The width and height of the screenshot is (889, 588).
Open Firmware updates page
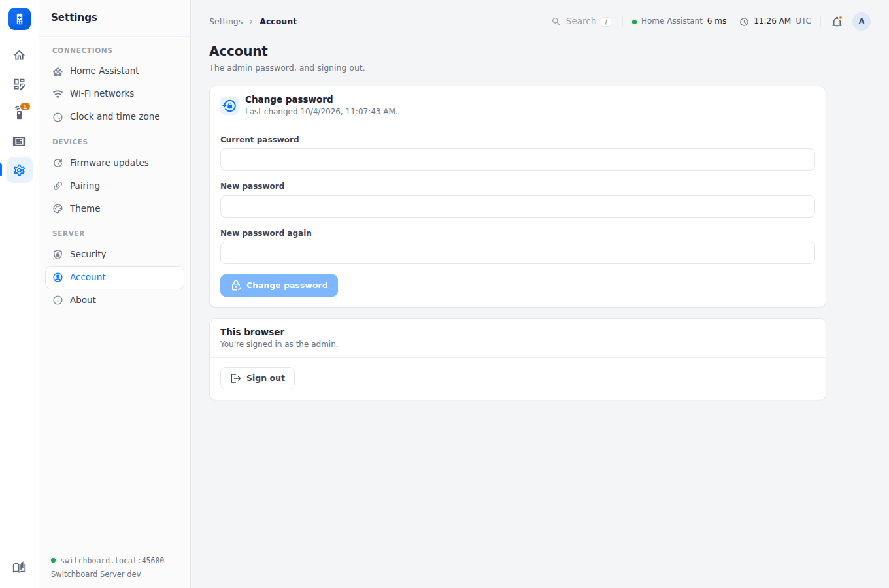114,163
